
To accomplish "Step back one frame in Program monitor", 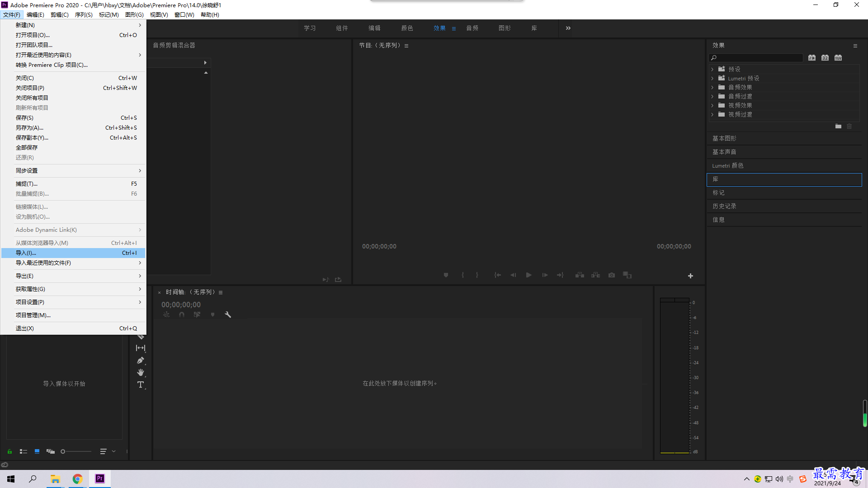I will 513,275.
